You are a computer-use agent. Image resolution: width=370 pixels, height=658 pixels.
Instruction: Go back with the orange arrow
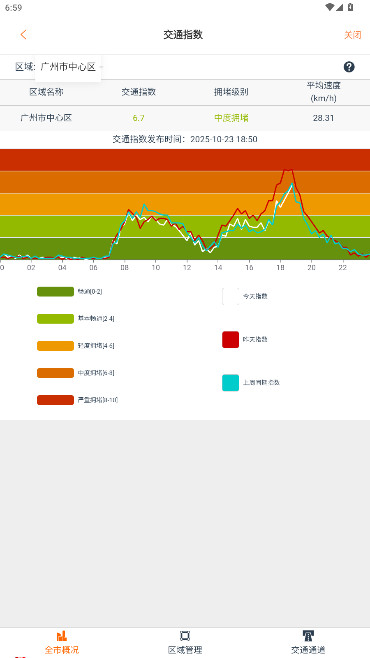coord(23,35)
